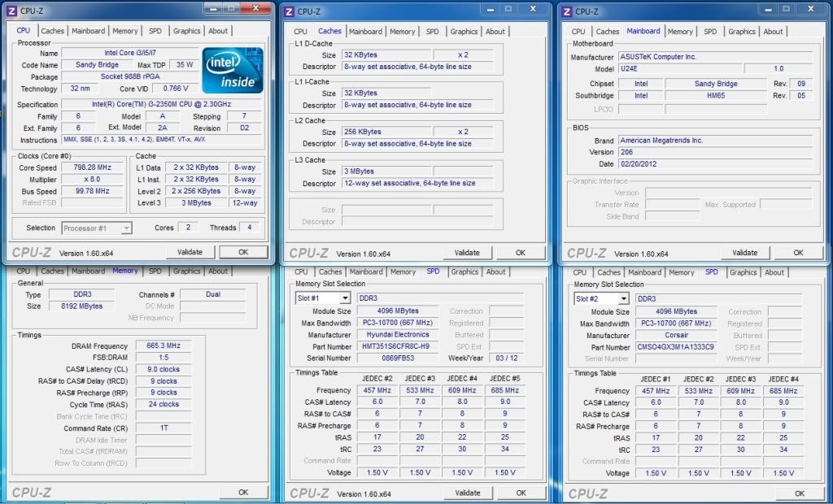Click the DRAM Frequency value '665.3 MHz'
Screen dimensions: 833x504
point(164,345)
